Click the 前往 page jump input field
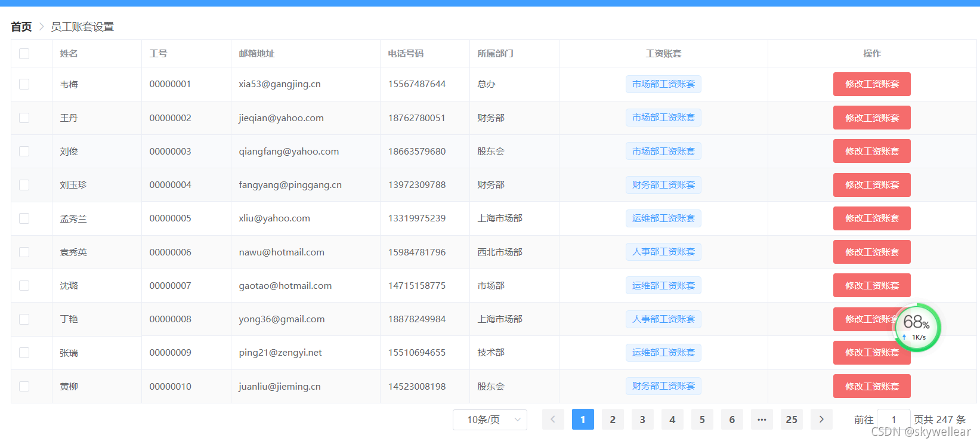Viewport: 980px width, 444px height. (894, 420)
